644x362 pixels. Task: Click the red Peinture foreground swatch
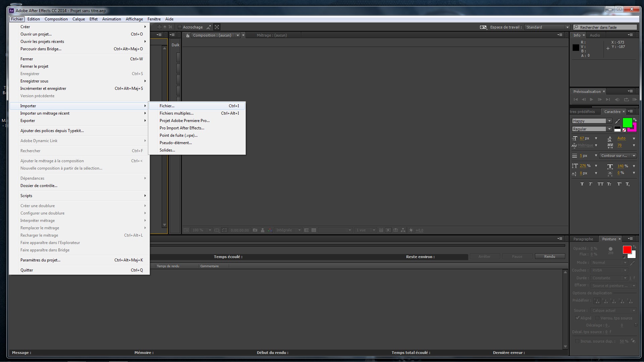(x=627, y=249)
